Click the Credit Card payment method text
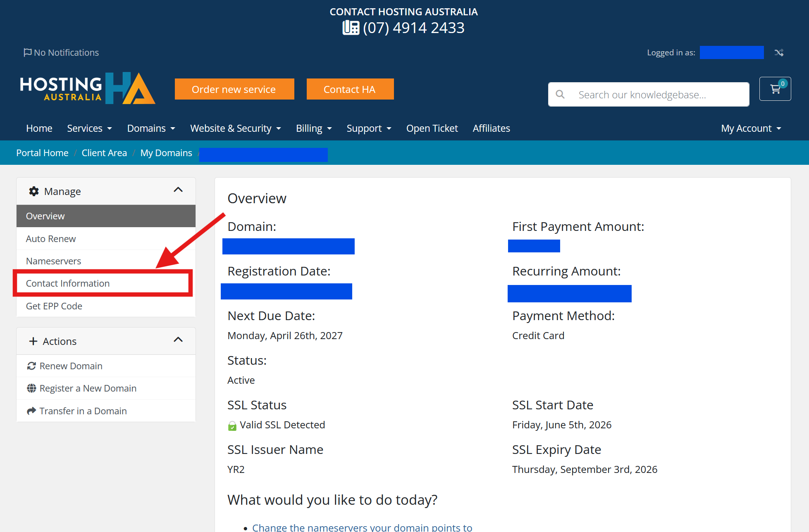The width and height of the screenshot is (809, 532). point(538,336)
